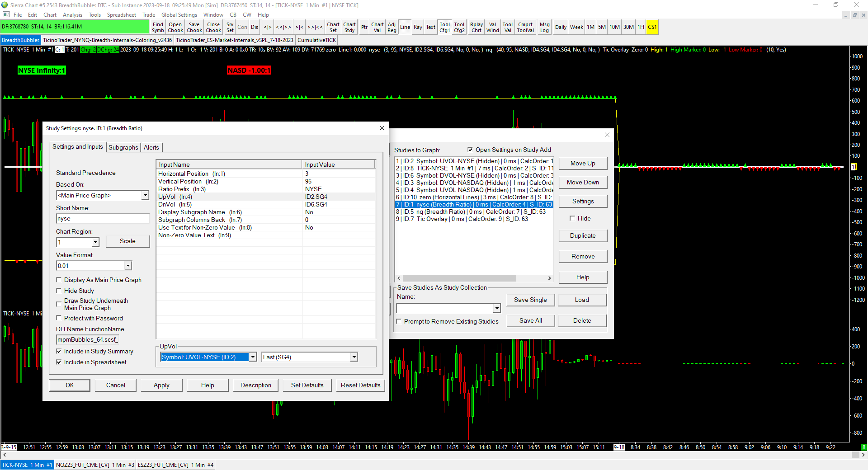Select the Ptr pointer tool
The width and height of the screenshot is (868, 470).
(364, 27)
